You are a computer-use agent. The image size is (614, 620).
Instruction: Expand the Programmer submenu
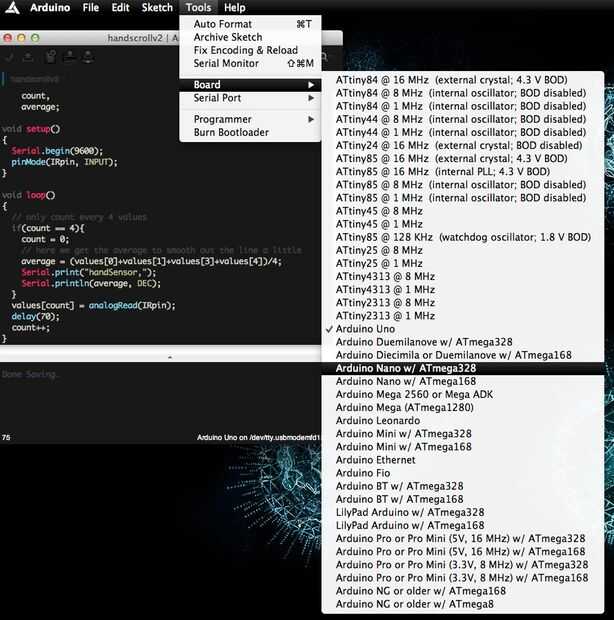250,119
